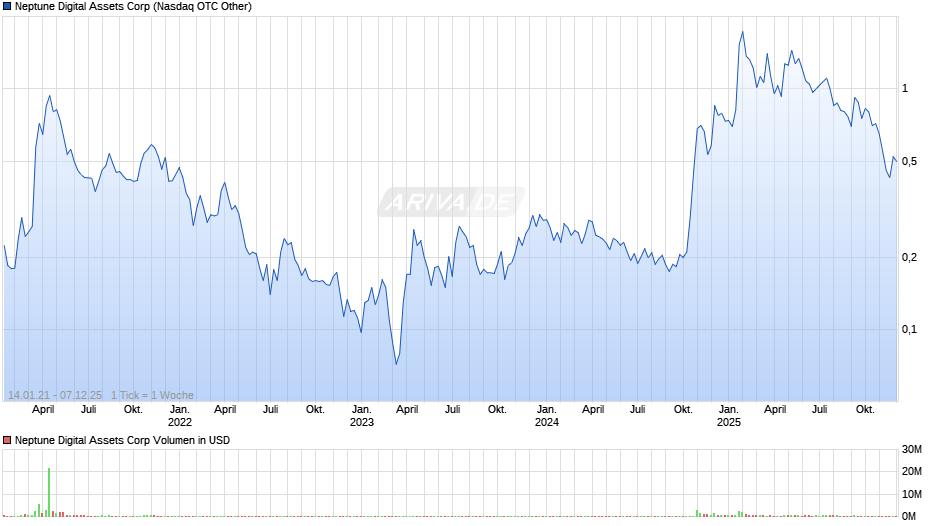Screen dimensions: 940x526
Task: Click the volume axis label '30M'
Action: click(x=912, y=449)
